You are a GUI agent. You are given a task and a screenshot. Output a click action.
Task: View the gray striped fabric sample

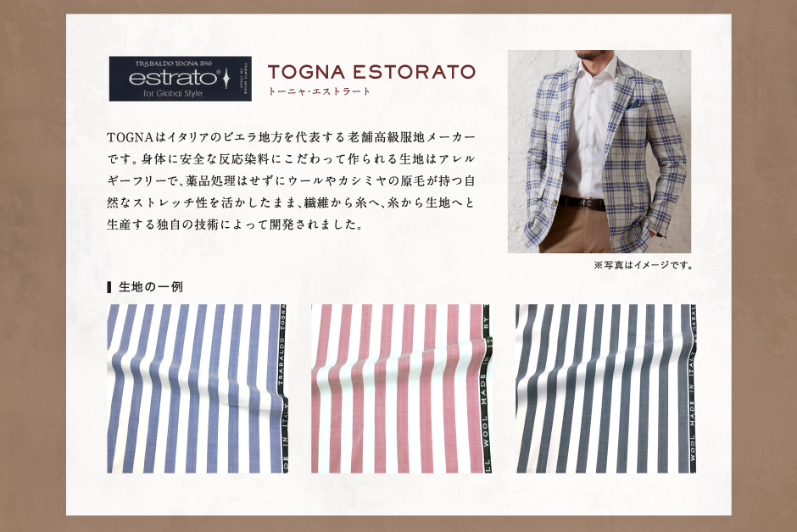606,389
